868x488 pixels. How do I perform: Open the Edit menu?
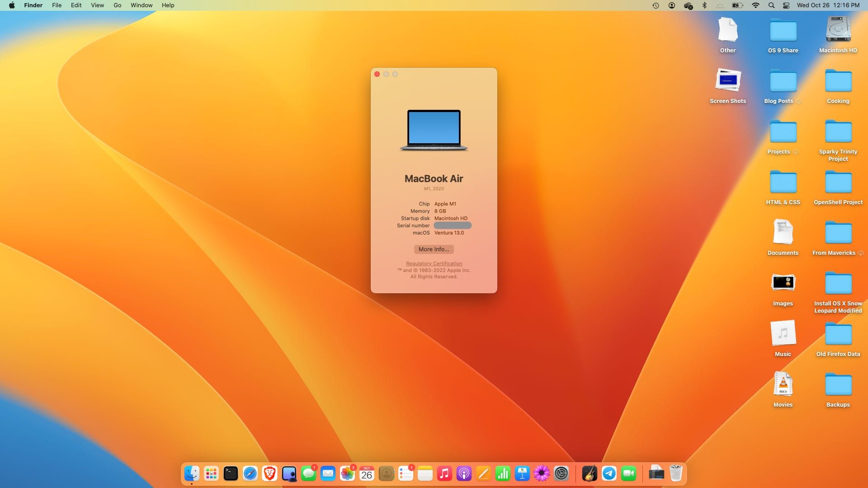point(76,5)
